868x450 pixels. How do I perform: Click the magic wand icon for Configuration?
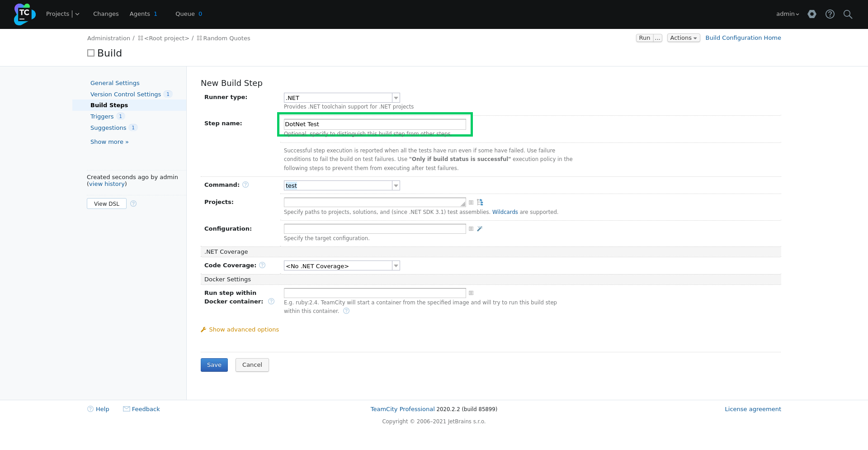coord(480,229)
